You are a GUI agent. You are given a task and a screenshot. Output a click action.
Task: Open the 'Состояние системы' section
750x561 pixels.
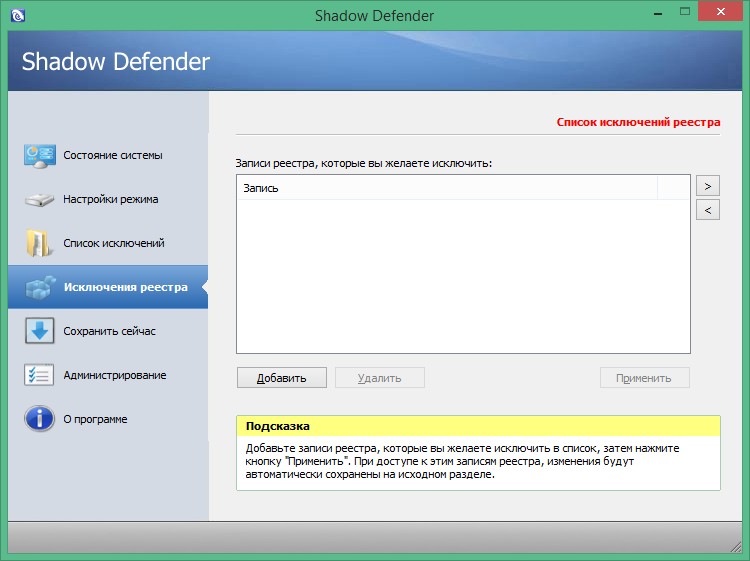(x=112, y=155)
